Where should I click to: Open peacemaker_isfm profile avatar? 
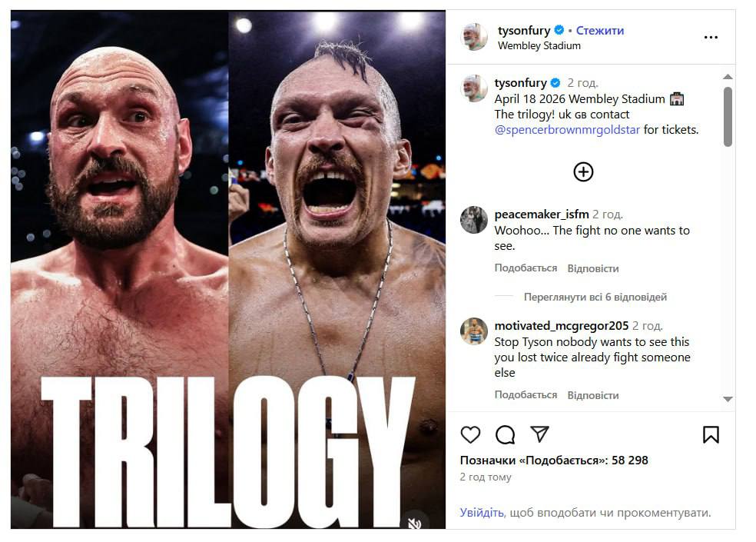pos(474,220)
